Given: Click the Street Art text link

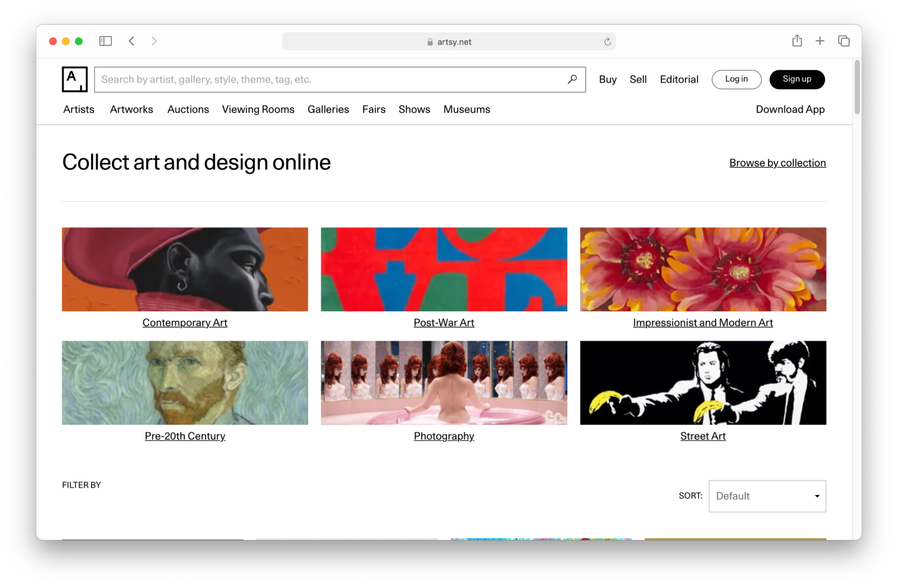Looking at the screenshot, I should tap(703, 436).
